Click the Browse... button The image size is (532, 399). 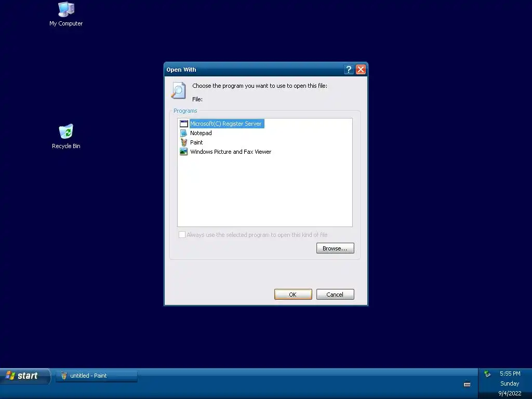click(335, 248)
